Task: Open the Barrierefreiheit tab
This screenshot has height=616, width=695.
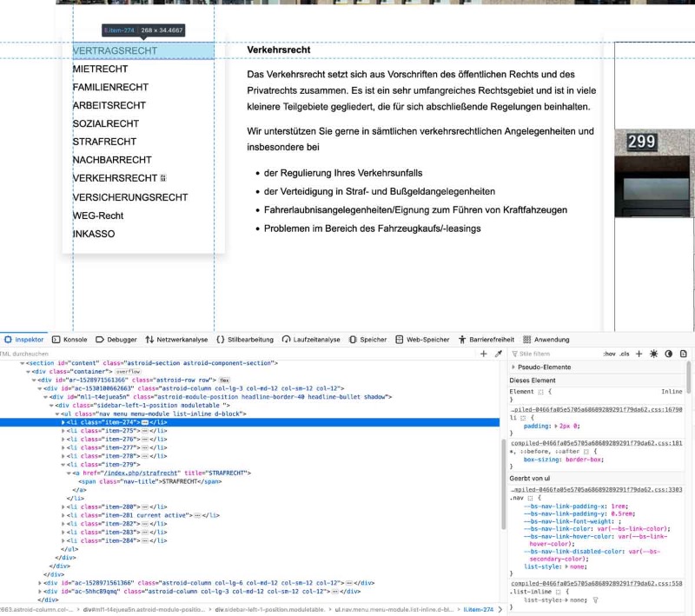Action: (486, 340)
